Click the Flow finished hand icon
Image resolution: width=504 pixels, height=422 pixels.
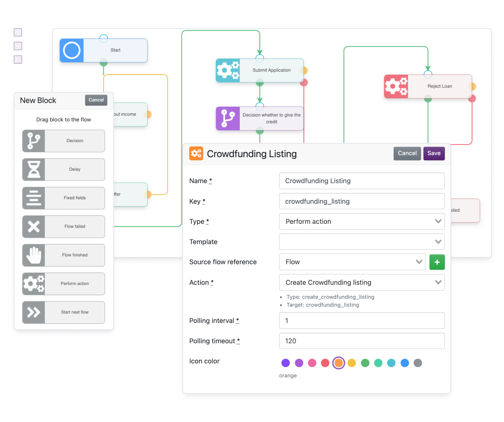pos(33,255)
